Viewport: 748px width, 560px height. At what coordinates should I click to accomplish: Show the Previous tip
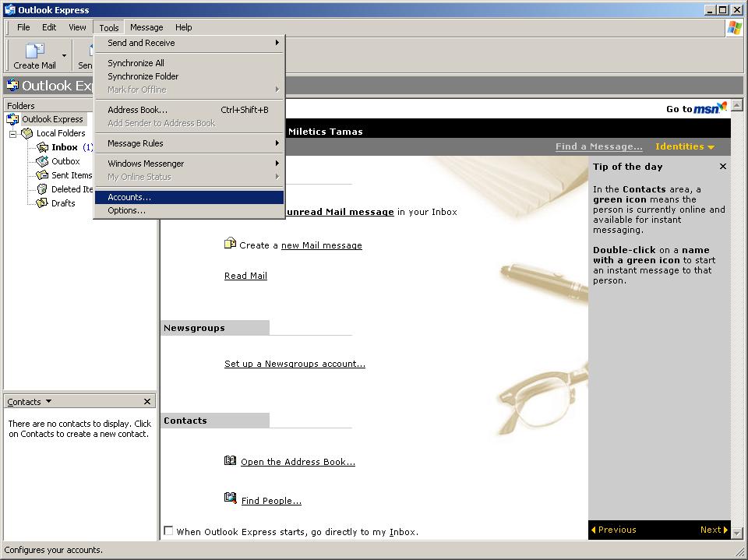pyautogui.click(x=613, y=530)
